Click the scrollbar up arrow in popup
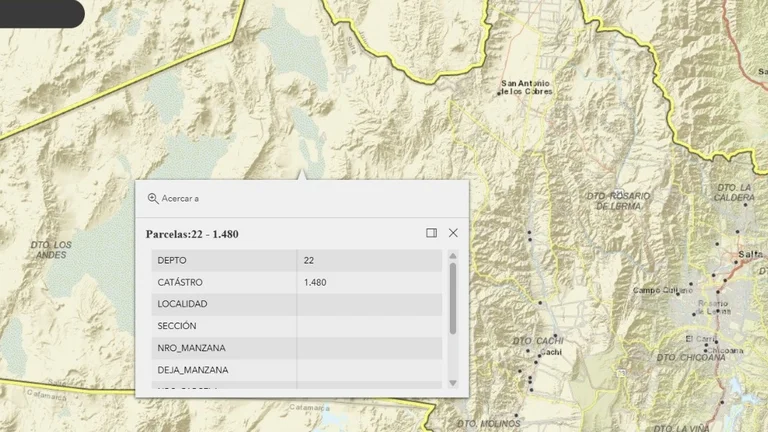 (453, 256)
